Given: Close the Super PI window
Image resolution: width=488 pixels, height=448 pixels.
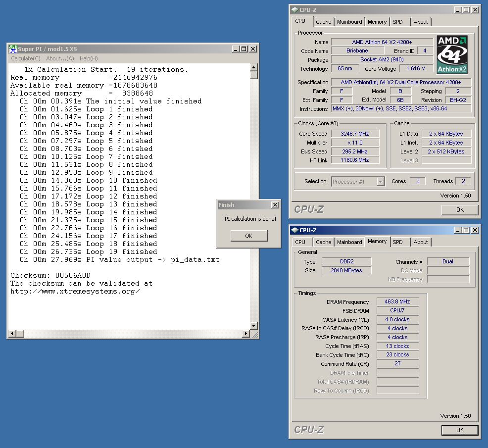Looking at the screenshot, I should [253, 49].
